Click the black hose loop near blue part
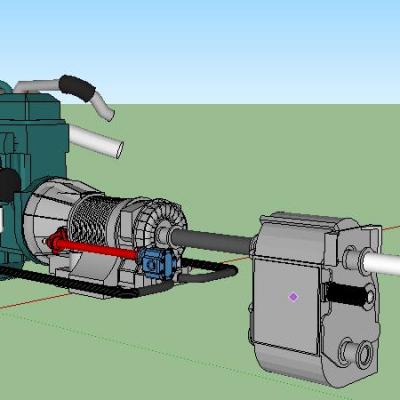Screen dimensions: 400x400 208,271
